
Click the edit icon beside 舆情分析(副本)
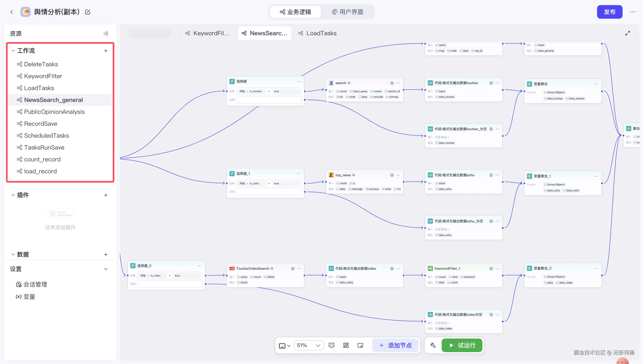tap(88, 12)
